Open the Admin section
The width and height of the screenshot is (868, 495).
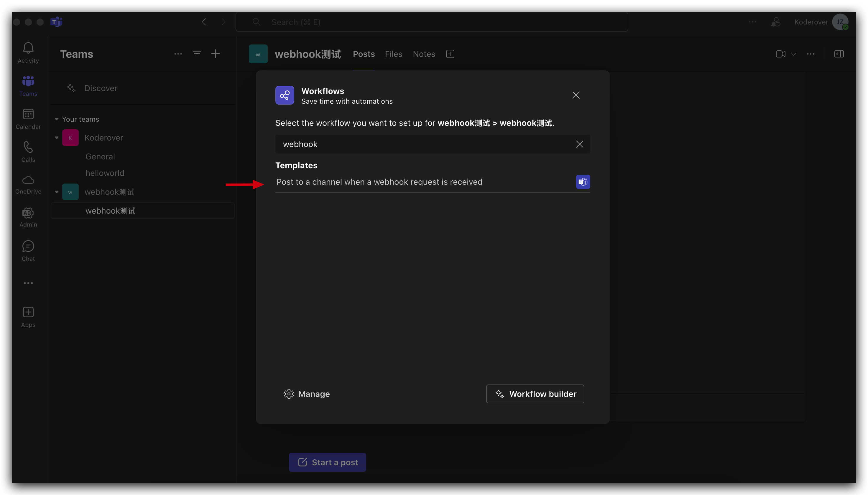pos(28,217)
